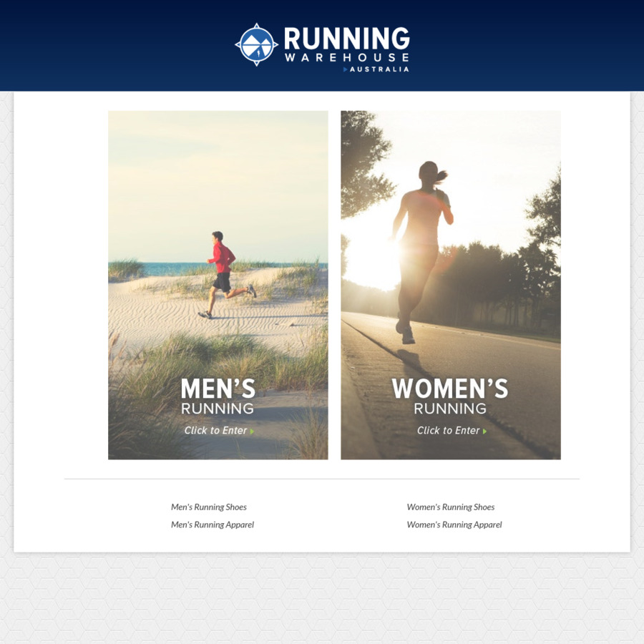Select the WOMEN'S RUNNING heading text
The height and width of the screenshot is (644, 644).
(450, 396)
